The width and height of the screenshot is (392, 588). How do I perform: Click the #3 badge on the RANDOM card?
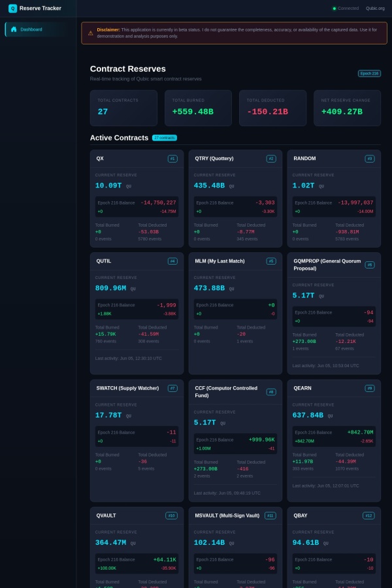(x=370, y=159)
